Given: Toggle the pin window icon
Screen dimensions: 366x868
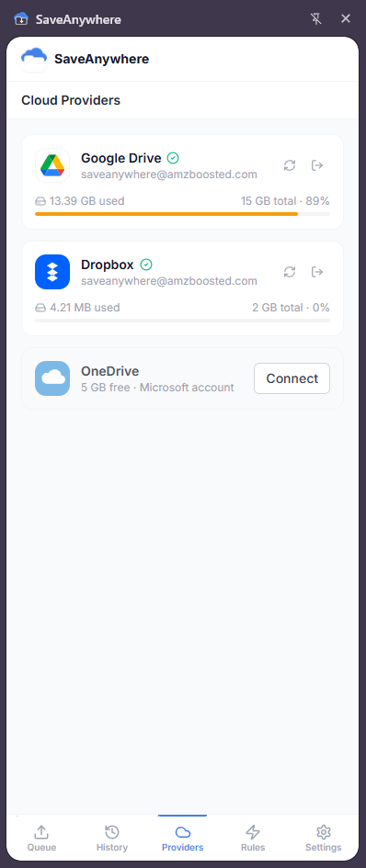Looking at the screenshot, I should coord(316,18).
